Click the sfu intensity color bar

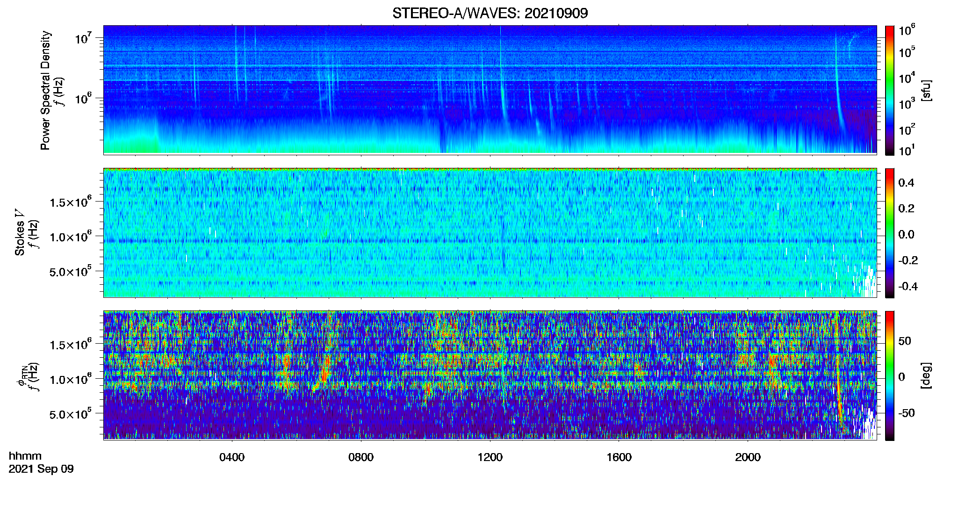(x=890, y=90)
